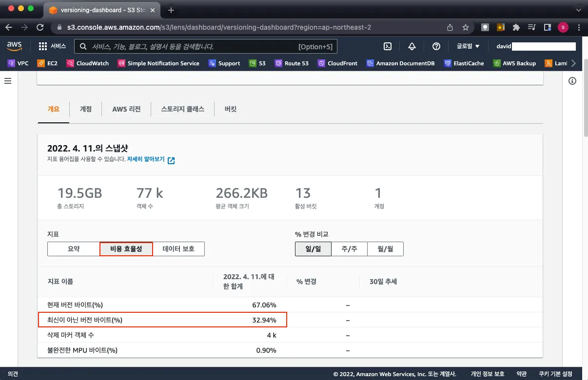
Task: Focus the AWS services search field
Action: click(206, 47)
